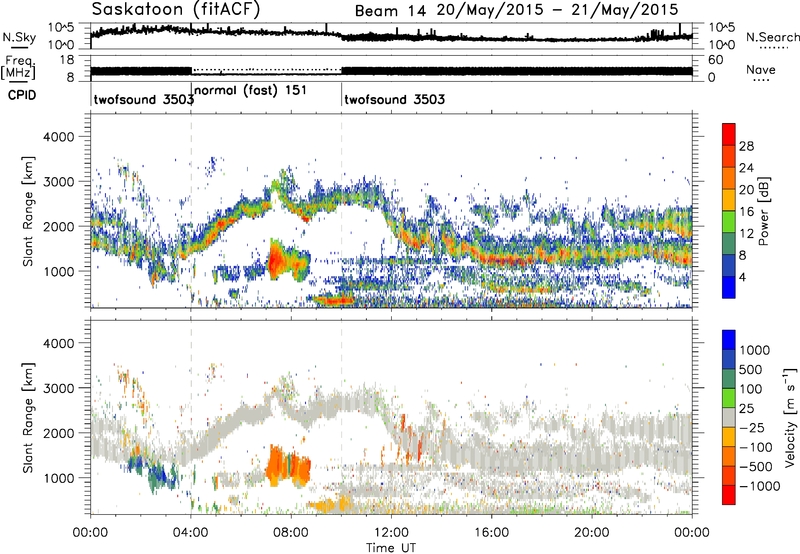Select the 'twofsound 3503' label after 10:00 UT
800x554 pixels.
(394, 99)
